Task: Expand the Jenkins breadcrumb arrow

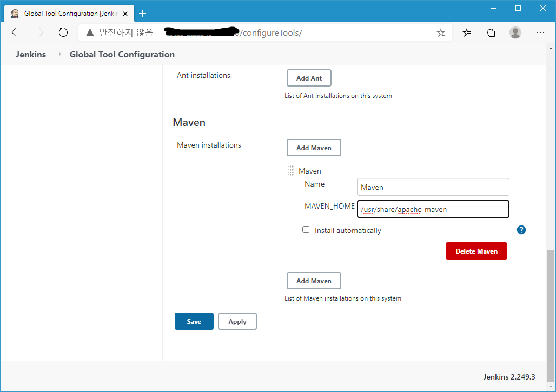Action: coord(59,54)
